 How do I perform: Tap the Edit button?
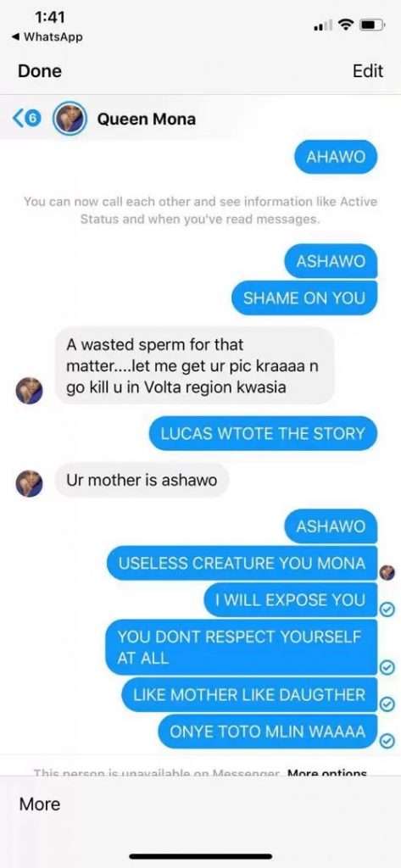(368, 71)
